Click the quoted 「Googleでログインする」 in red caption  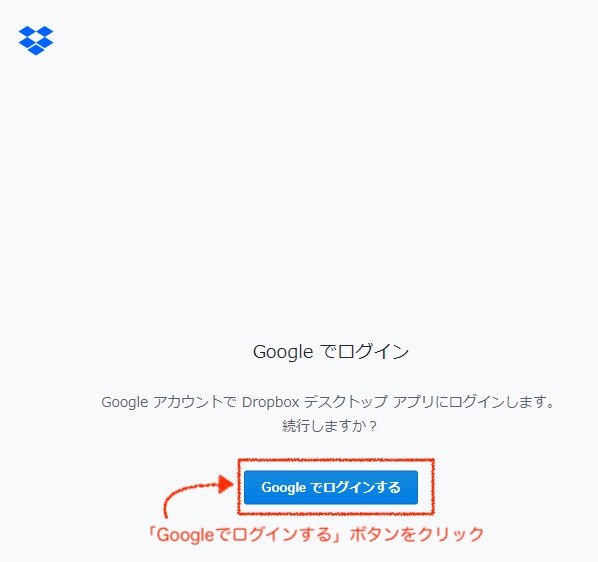click(x=244, y=535)
